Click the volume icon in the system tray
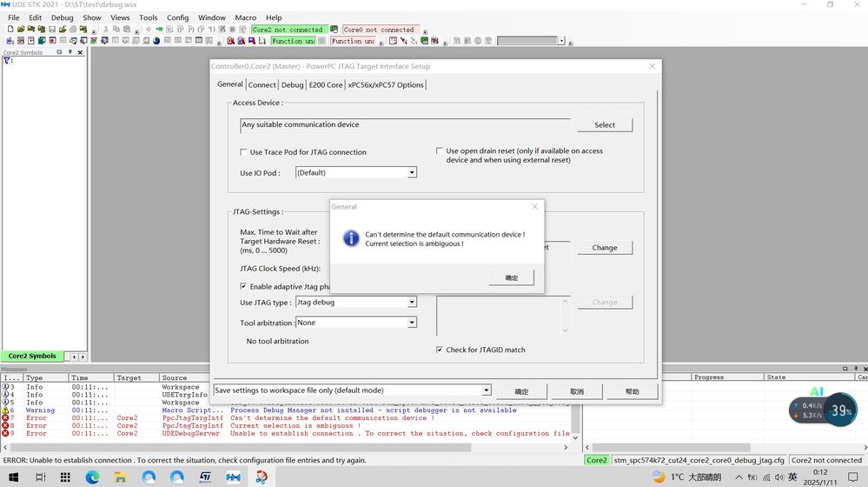The height and width of the screenshot is (487, 868). 779,477
